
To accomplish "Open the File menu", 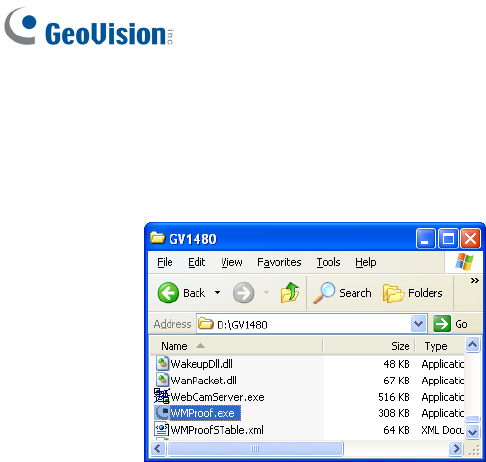I will (x=165, y=262).
